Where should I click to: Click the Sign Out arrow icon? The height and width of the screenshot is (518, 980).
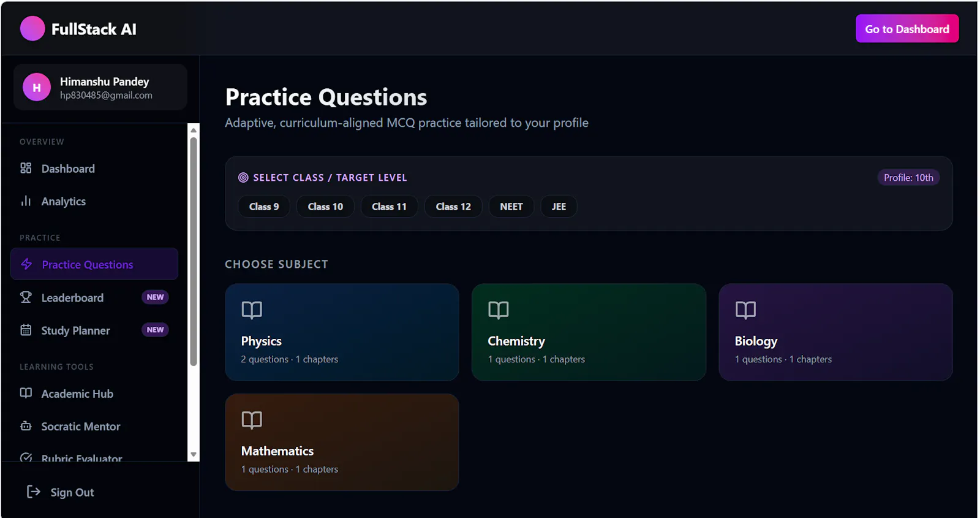(34, 492)
